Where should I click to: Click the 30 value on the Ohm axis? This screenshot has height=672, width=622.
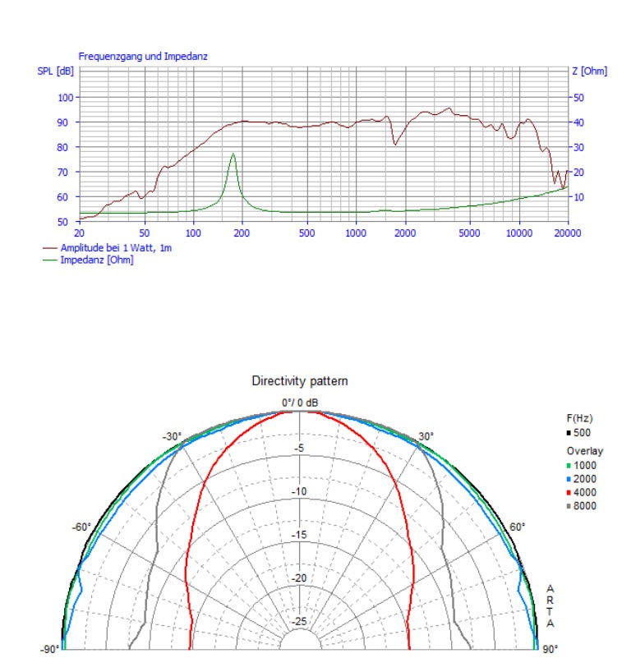[578, 147]
